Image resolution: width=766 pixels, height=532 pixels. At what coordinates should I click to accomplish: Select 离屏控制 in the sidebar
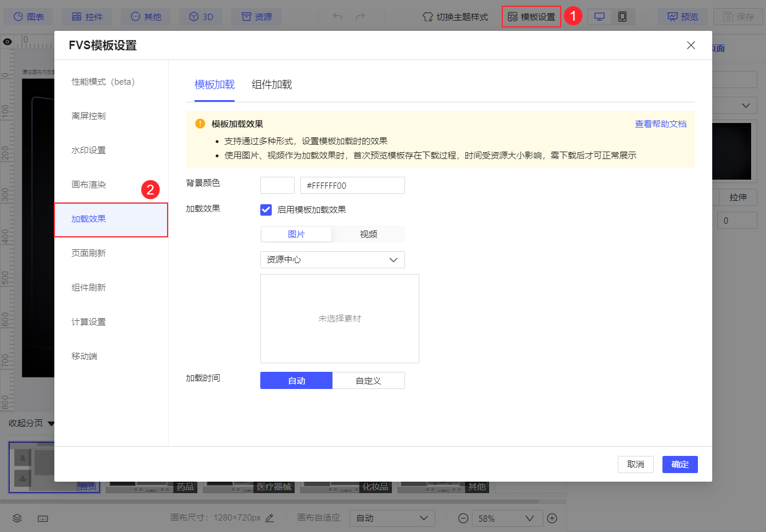pyautogui.click(x=111, y=116)
